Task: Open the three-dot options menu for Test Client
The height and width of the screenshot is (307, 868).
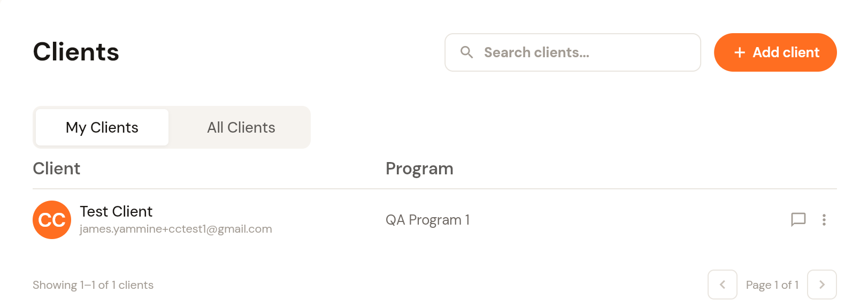Action: [x=824, y=220]
